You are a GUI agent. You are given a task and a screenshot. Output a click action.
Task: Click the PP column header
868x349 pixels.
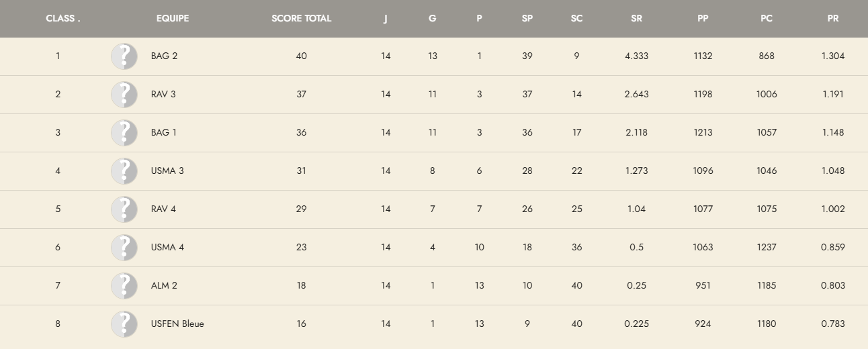tap(703, 19)
